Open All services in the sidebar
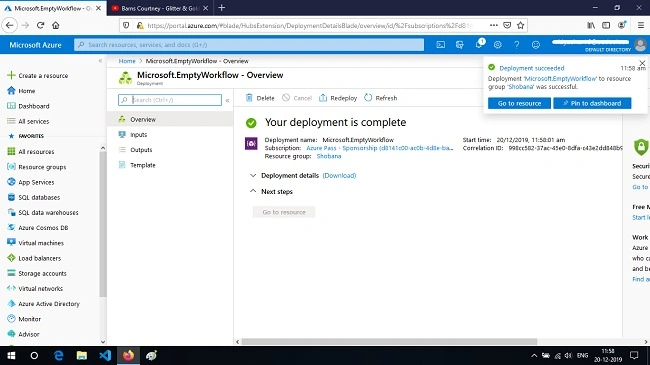This screenshot has height=365, width=650. click(28, 121)
